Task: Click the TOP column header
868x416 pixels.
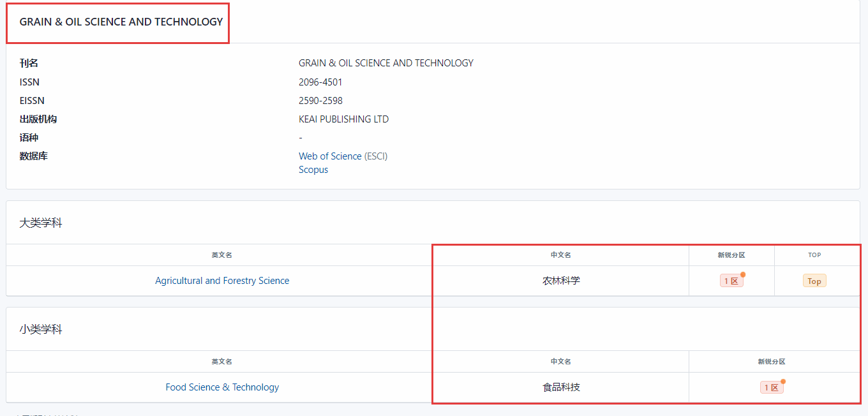Action: pos(814,255)
